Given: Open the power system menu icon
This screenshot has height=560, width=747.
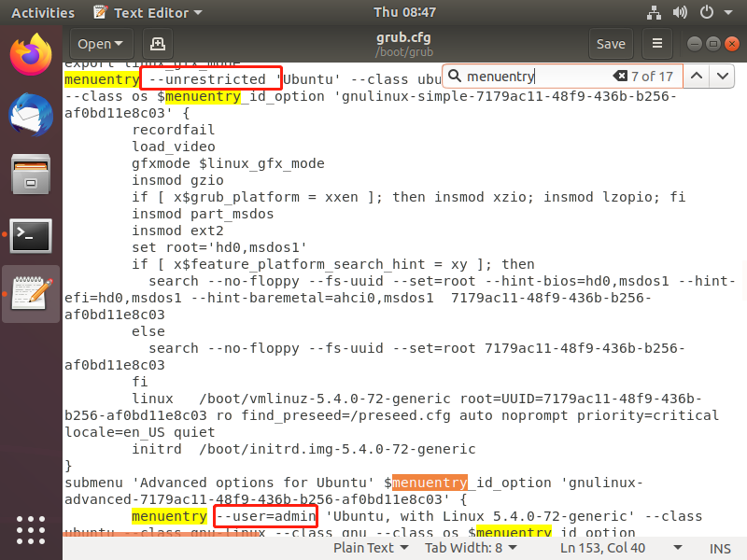Looking at the screenshot, I should pyautogui.click(x=707, y=12).
